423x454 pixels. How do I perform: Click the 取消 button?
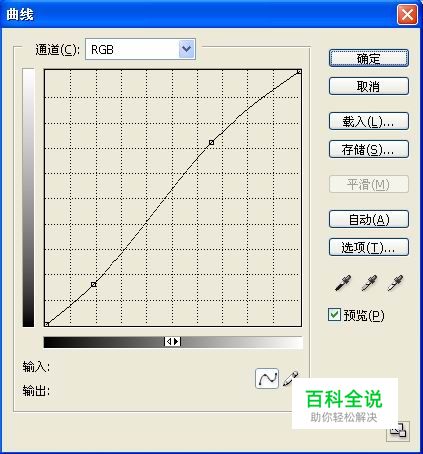369,86
